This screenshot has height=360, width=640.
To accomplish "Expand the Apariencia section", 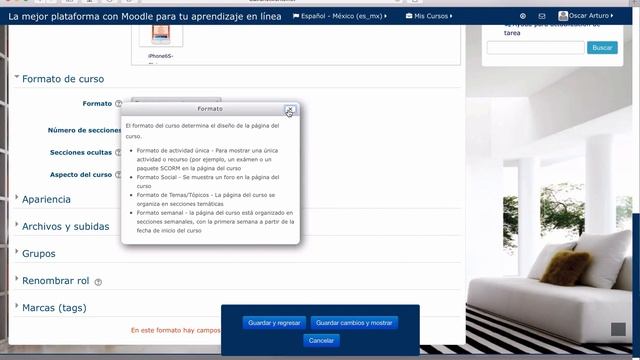I will (46, 199).
